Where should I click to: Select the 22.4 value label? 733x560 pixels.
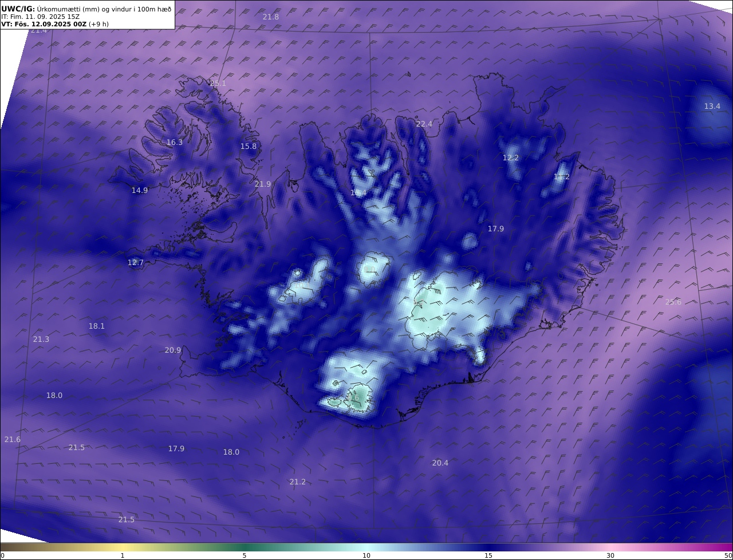[424, 124]
